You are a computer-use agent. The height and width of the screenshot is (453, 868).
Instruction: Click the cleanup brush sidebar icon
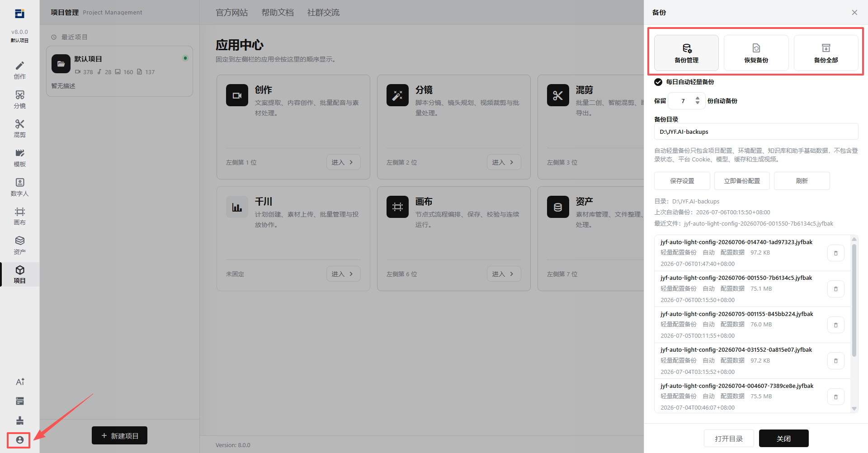(x=20, y=420)
